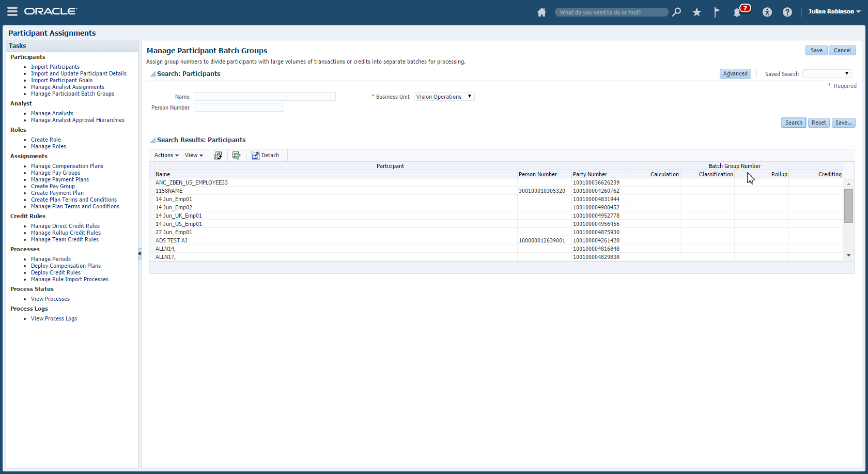Click the Name input field

point(265,97)
